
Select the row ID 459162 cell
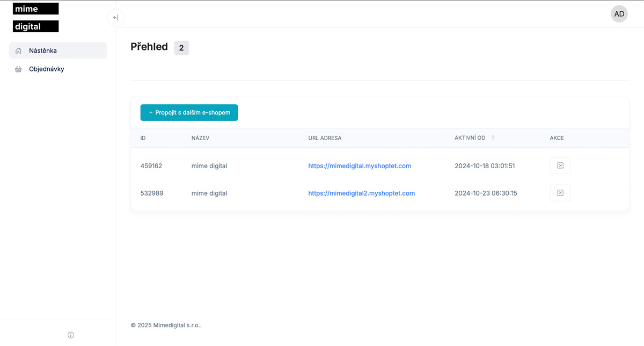(x=151, y=166)
